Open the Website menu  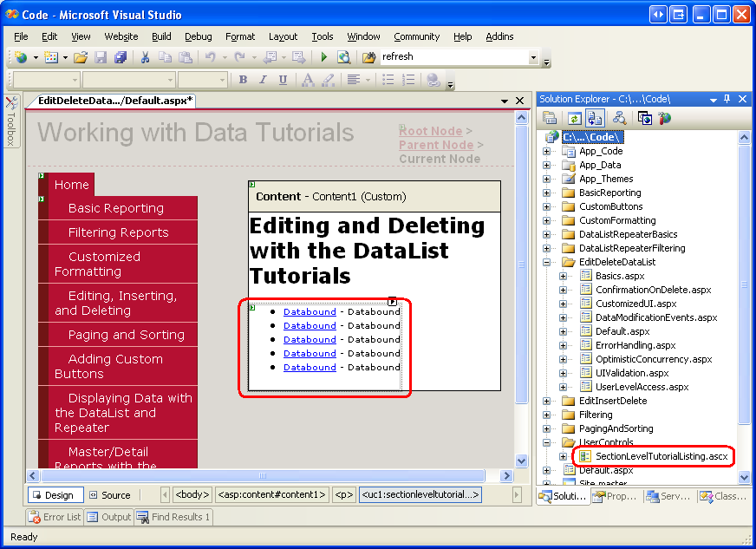(x=121, y=36)
